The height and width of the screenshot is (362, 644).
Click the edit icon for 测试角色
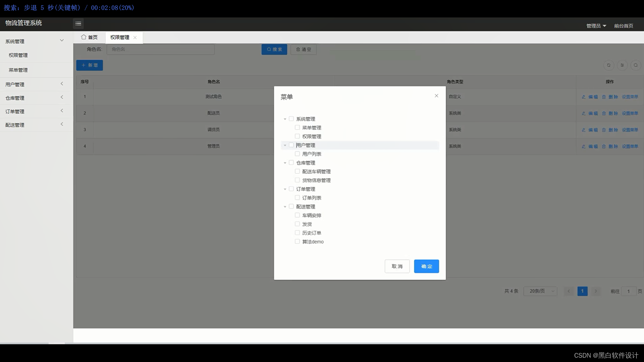584,97
